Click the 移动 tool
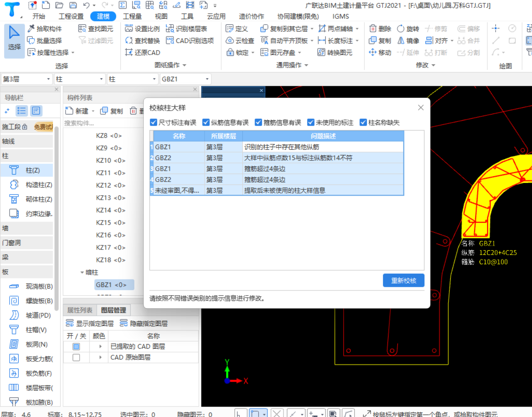532x417 pixels. [380, 53]
